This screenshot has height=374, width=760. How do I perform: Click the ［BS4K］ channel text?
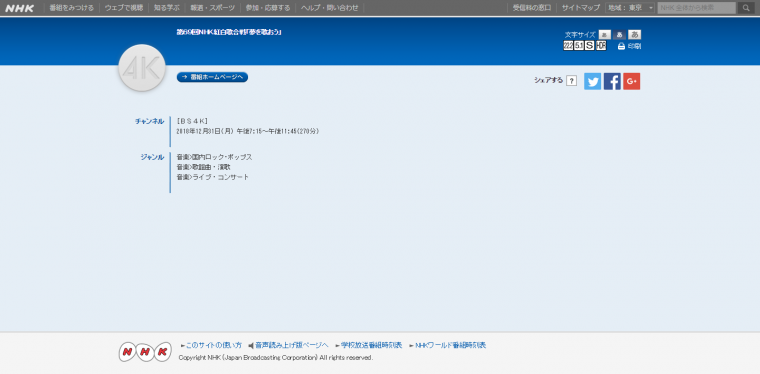[192, 121]
